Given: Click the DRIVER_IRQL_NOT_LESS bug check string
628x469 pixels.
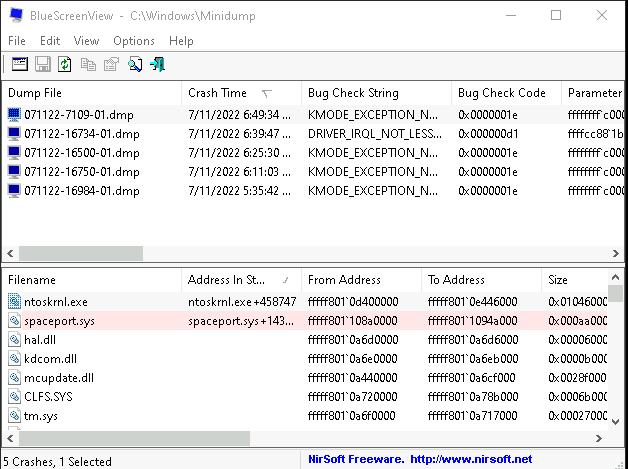Looking at the screenshot, I should [375, 134].
